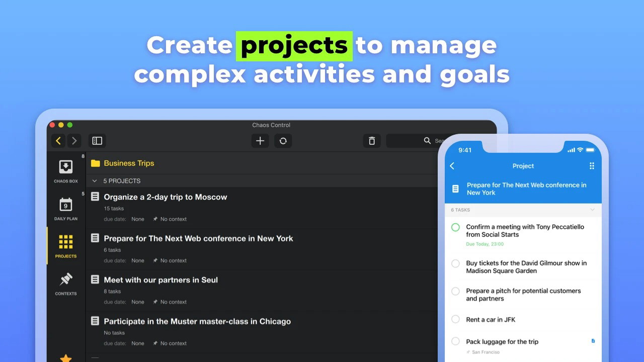Click pin context icon for Muster master-class
Viewport: 644px width, 362px height.
(x=155, y=343)
